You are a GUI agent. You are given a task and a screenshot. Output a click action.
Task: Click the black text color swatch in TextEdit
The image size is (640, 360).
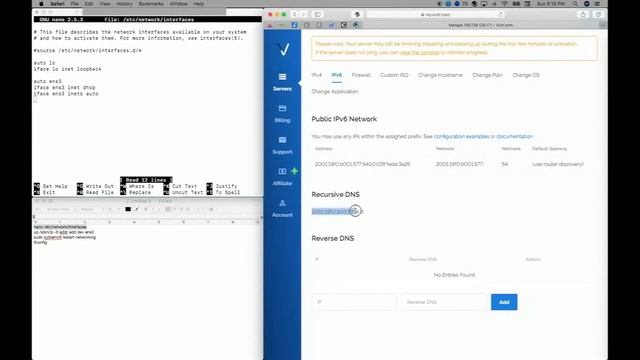pos(128,209)
